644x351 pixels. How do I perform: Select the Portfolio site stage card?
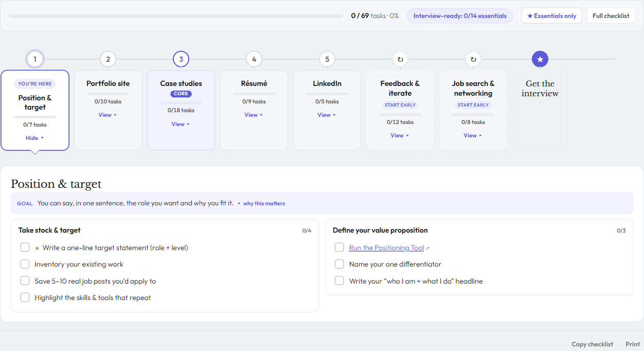[x=108, y=110]
